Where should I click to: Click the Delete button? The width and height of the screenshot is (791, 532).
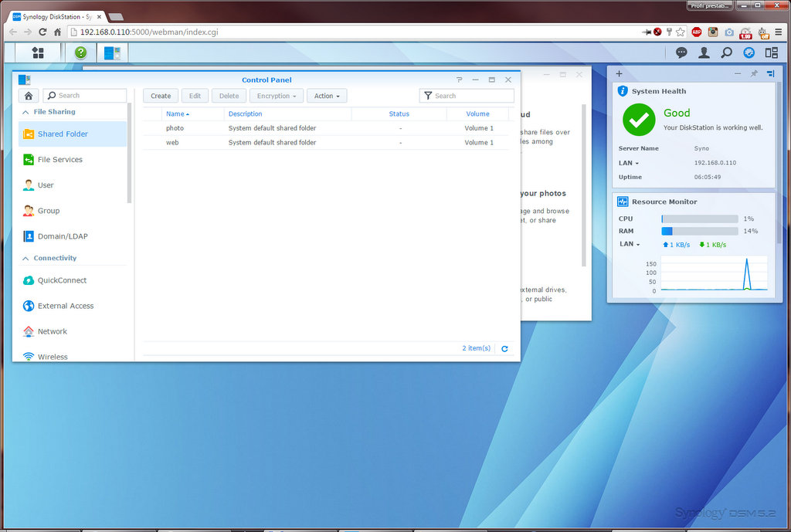[229, 96]
